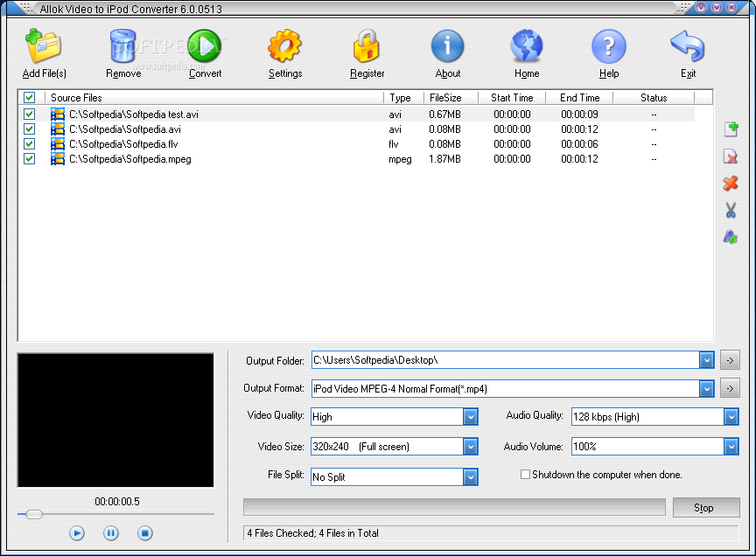
Task: Open the Video Size dropdown
Action: tap(470, 447)
